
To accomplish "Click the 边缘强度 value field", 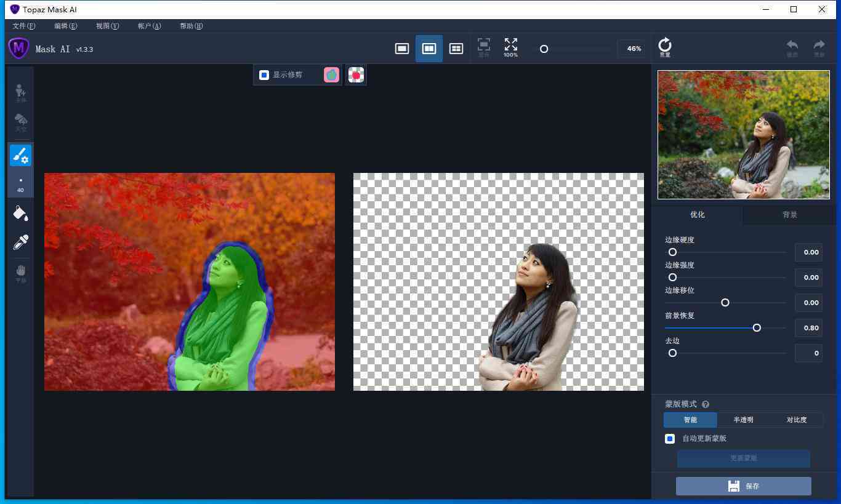I will click(808, 278).
